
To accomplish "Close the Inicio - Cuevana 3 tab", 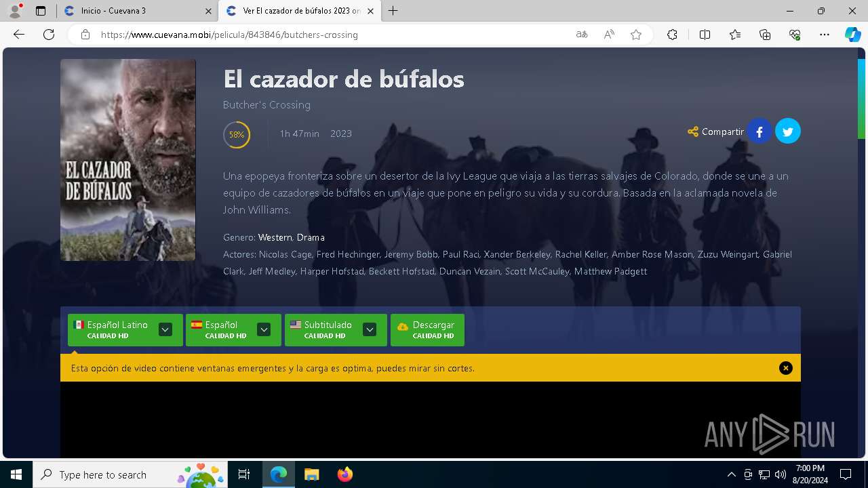I will click(208, 11).
